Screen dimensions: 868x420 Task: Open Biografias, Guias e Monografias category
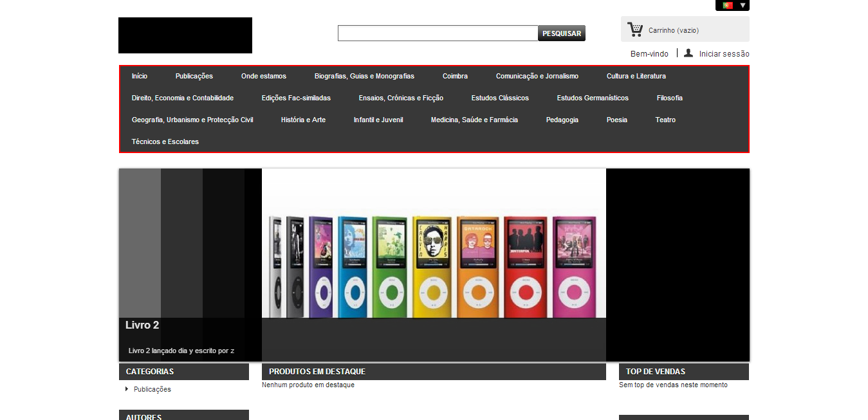pyautogui.click(x=364, y=76)
